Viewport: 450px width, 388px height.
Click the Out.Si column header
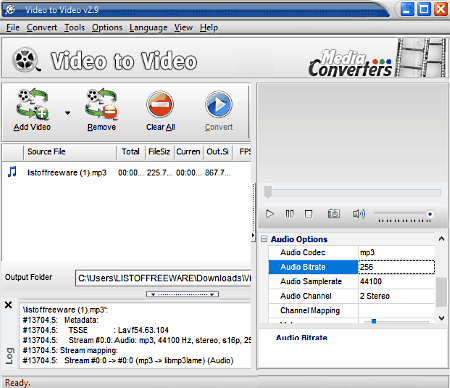(x=218, y=152)
